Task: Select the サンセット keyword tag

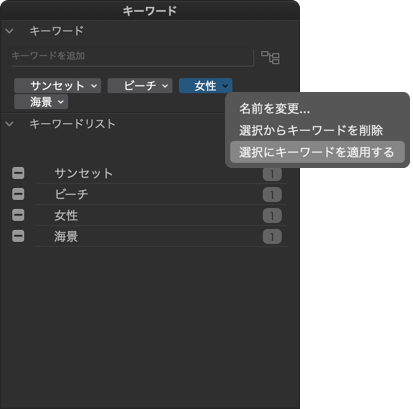Action: pyautogui.click(x=57, y=86)
